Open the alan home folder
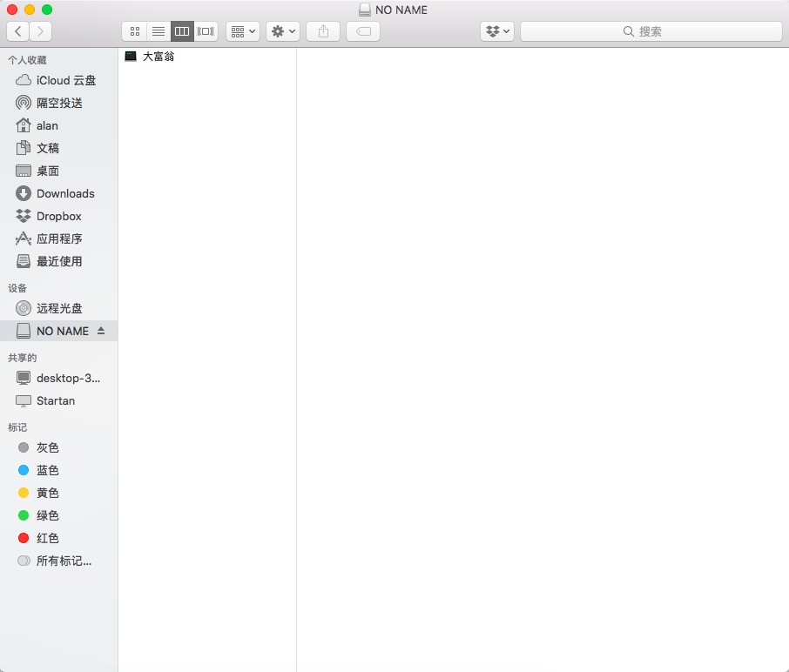789x672 pixels. tap(47, 125)
